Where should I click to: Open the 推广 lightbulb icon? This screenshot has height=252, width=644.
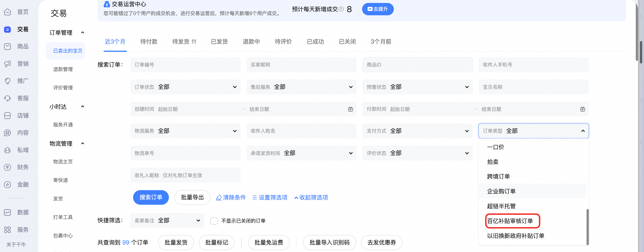(x=8, y=81)
